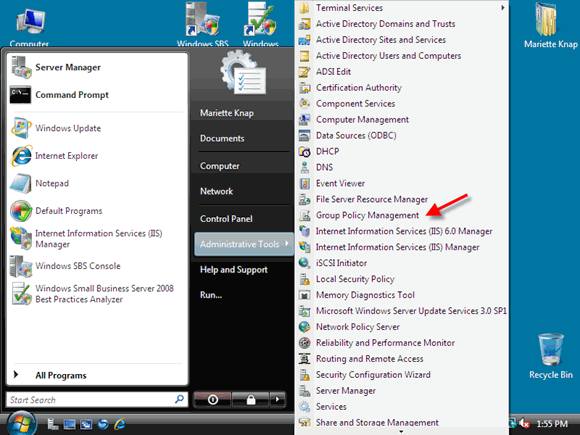
Task: Open Control Panel
Action: point(226,219)
